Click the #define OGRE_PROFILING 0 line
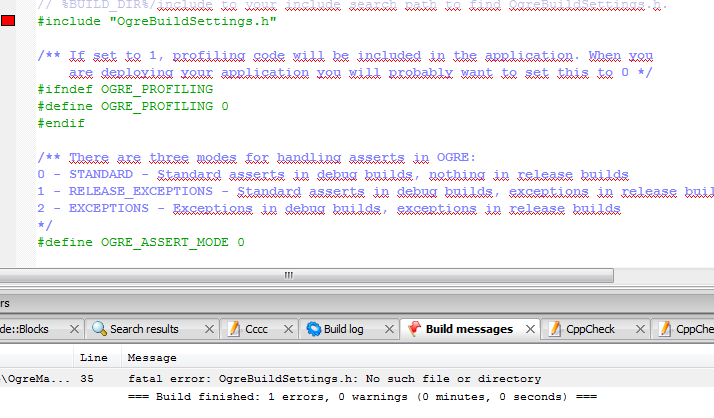The width and height of the screenshot is (714, 418). pos(133,106)
